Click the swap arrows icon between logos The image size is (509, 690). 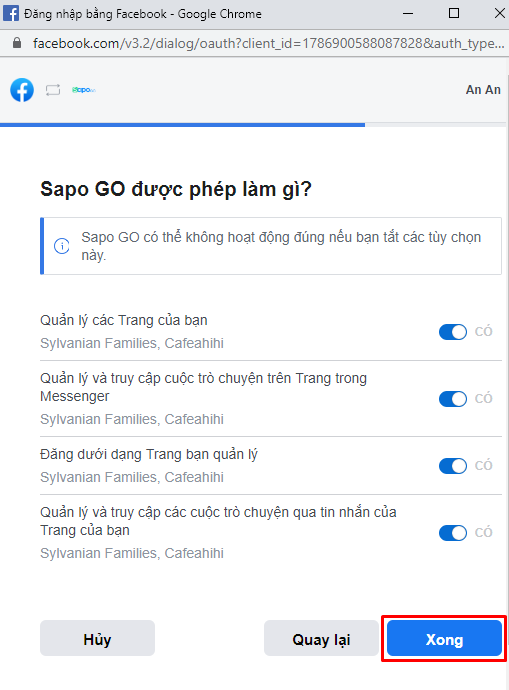(53, 90)
